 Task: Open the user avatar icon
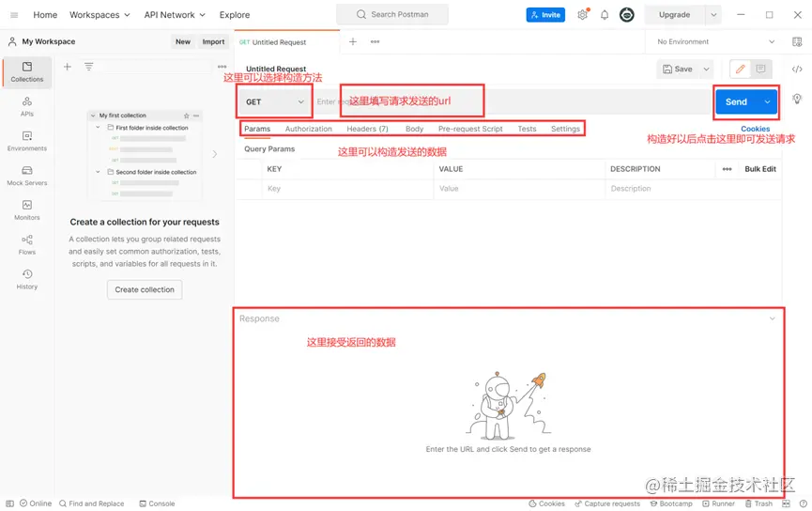pyautogui.click(x=627, y=14)
